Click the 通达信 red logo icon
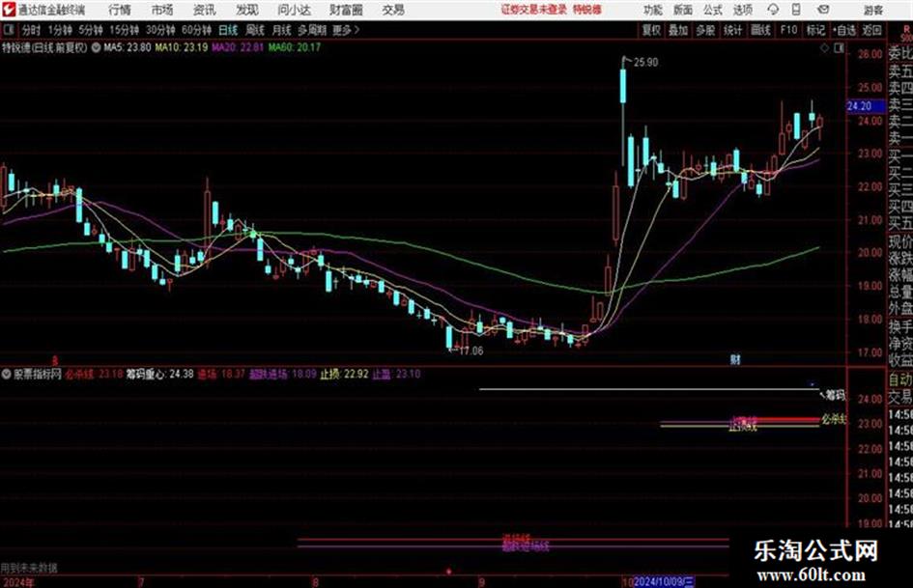This screenshot has width=913, height=588. click(8, 10)
